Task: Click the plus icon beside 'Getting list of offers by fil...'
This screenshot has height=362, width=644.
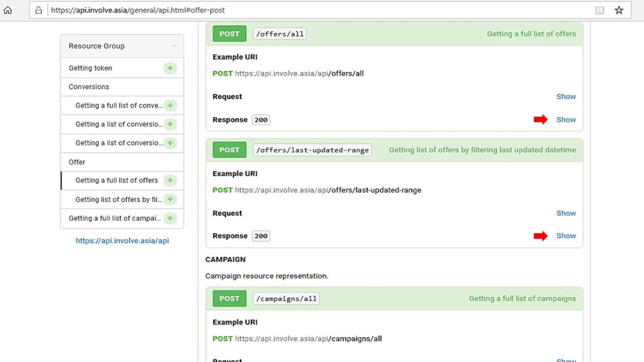Action: tap(170, 200)
